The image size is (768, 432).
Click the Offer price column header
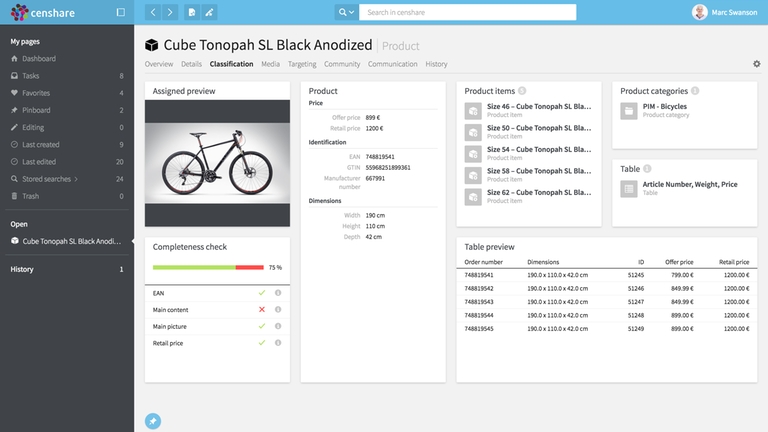click(x=679, y=262)
